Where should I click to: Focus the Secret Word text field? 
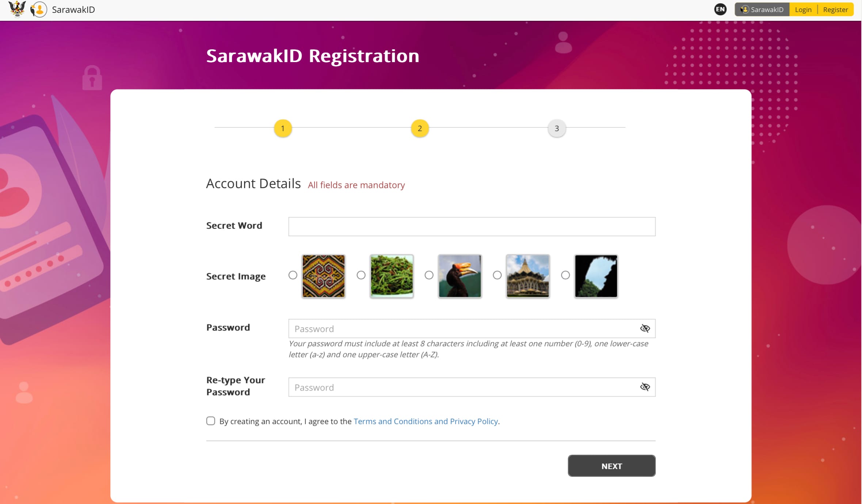pyautogui.click(x=472, y=226)
